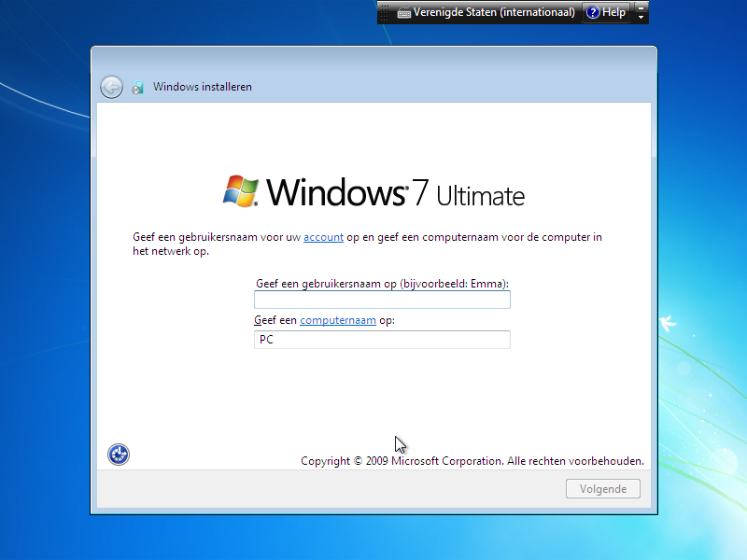
Task: Click the back arrow in Windows installeren
Action: pos(111,86)
